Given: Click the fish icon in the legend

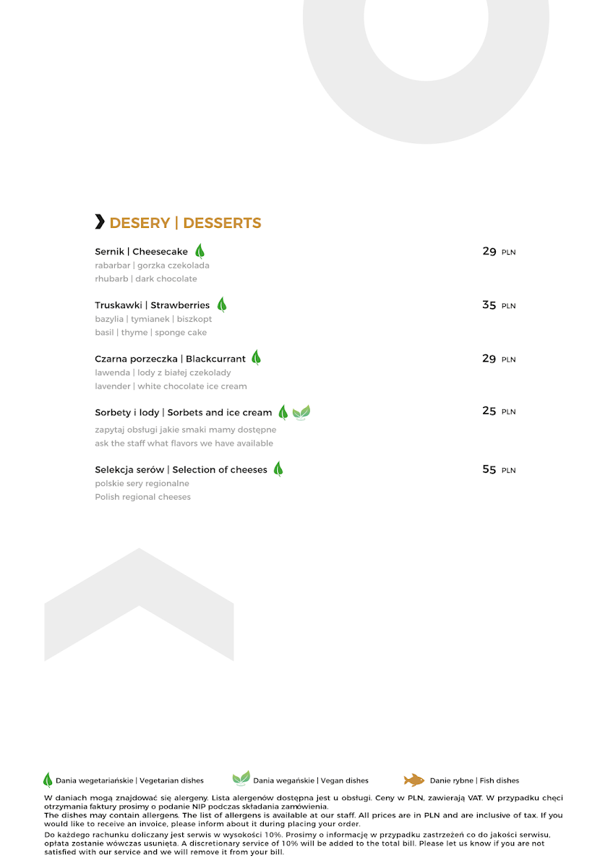Looking at the screenshot, I should pos(414,780).
